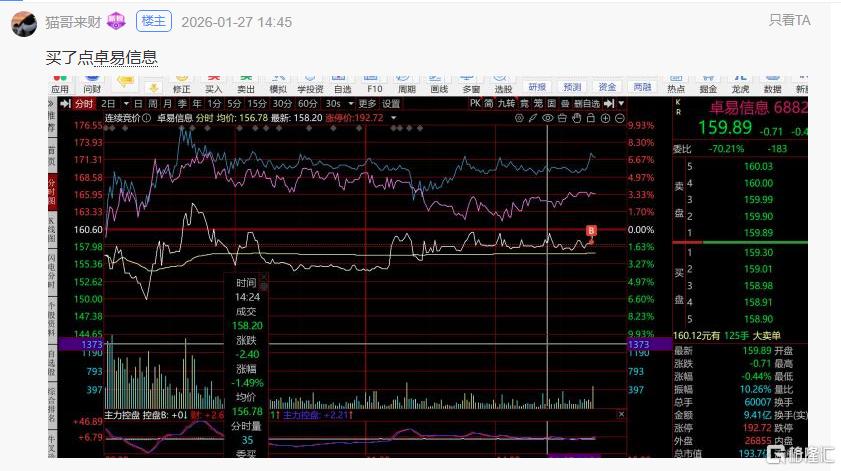Click the 设置 chart settings button
Viewport: 841px width, 471px height.
coord(390,104)
